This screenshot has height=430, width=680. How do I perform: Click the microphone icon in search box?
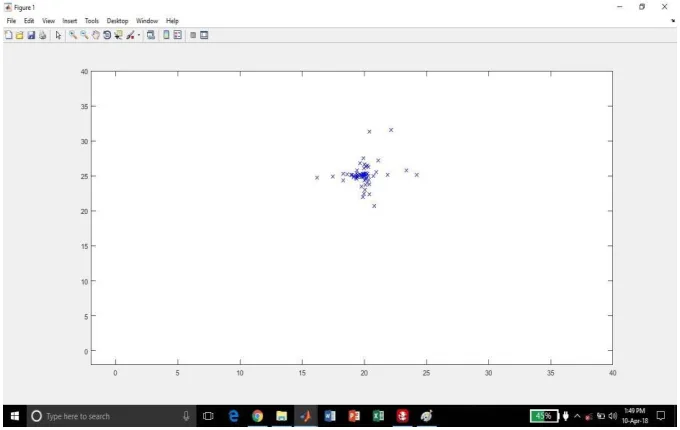click(x=186, y=416)
